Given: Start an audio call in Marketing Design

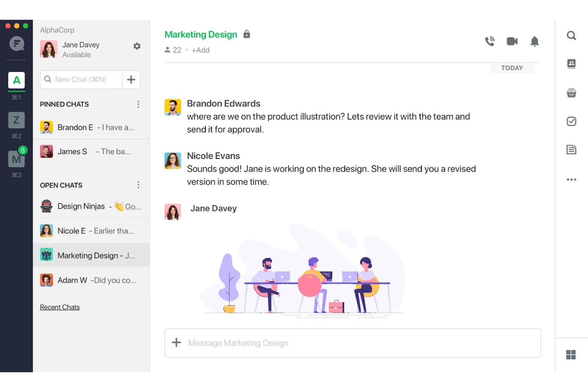Looking at the screenshot, I should [490, 41].
